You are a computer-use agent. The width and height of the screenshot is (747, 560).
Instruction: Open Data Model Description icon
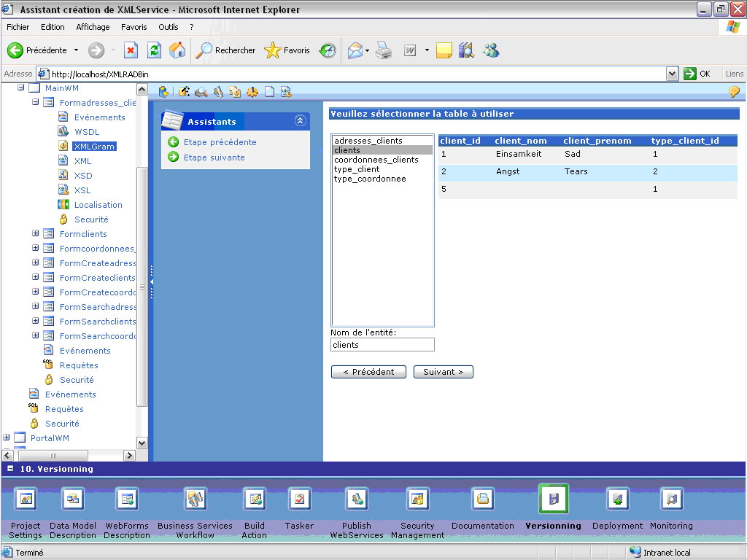point(73,499)
